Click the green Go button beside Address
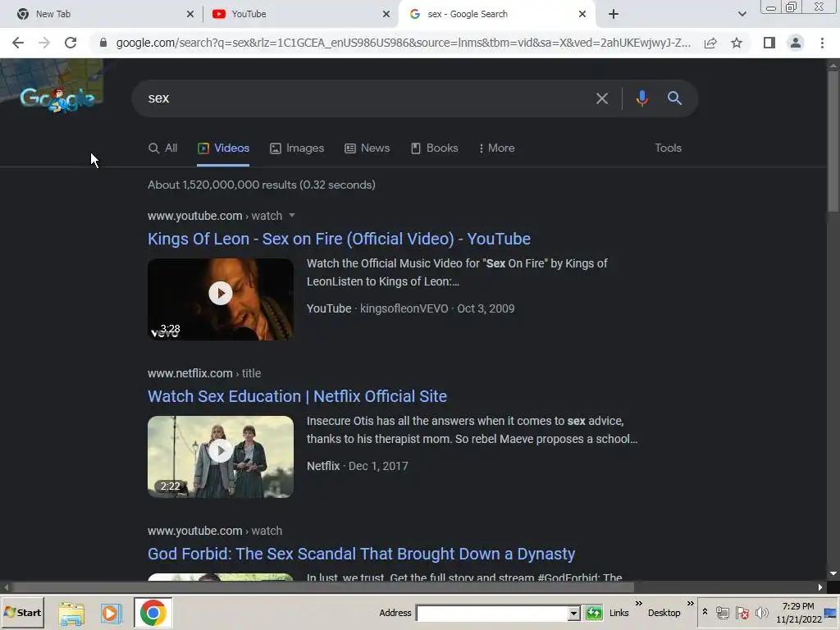Screen dimensions: 840x630 [x=594, y=613]
